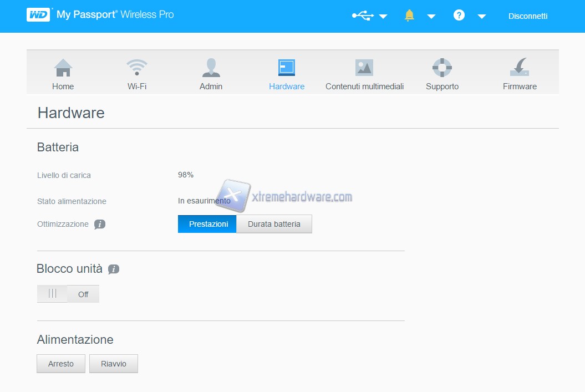Go to Admin user icon
The width and height of the screenshot is (585, 392).
(211, 68)
